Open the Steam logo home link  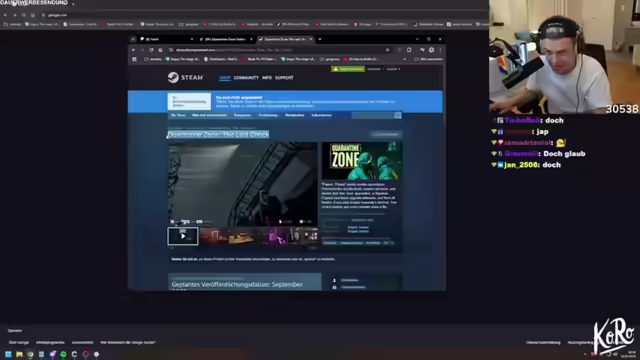[x=185, y=77]
